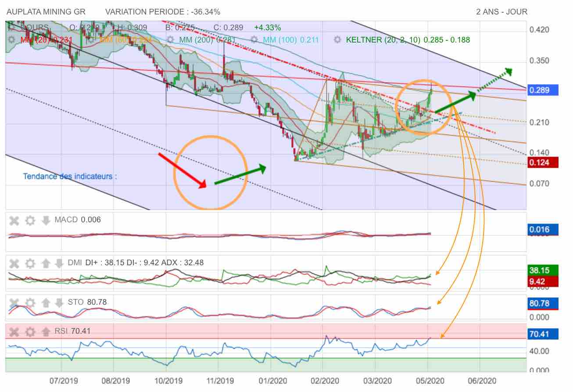The image size is (573, 392).
Task: Click the blue 0.016 MACD value tag
Action: coord(543,229)
